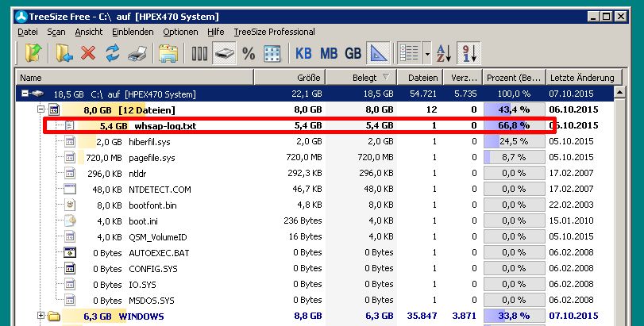Switch size unit to MB

click(329, 53)
